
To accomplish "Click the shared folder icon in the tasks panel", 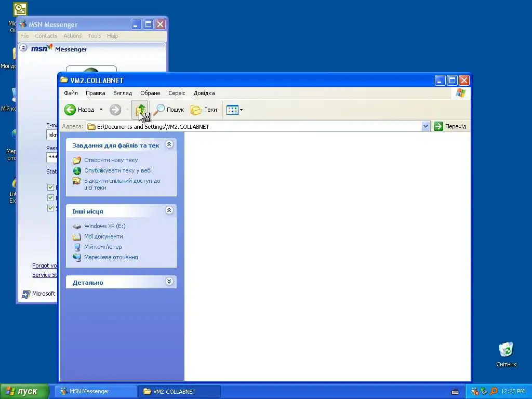I will pos(77,181).
